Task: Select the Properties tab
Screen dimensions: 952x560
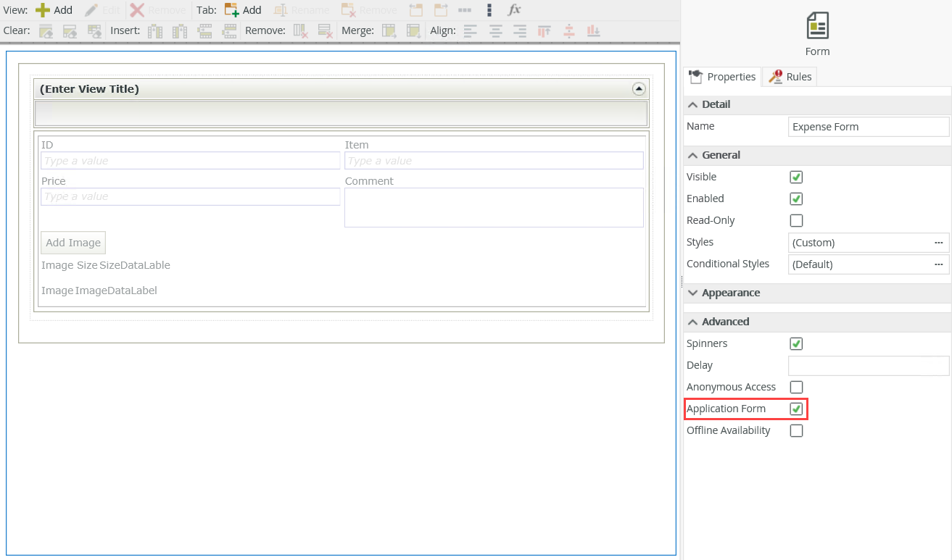Action: (723, 77)
